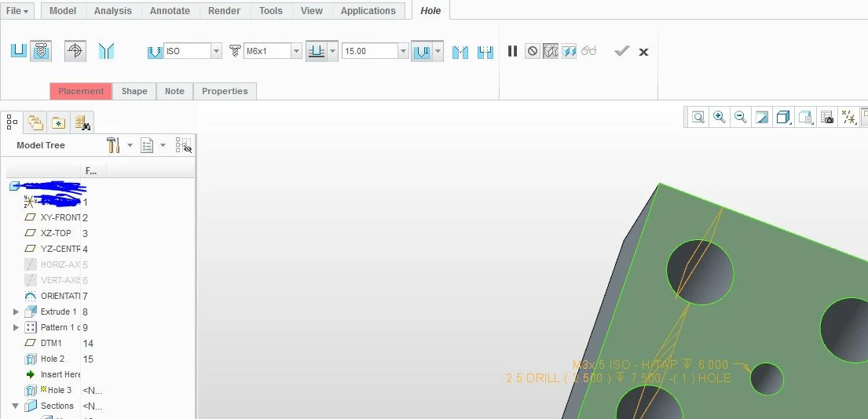Open the 15.00 depth value dropdown arrow
This screenshot has width=868, height=419.
point(403,51)
